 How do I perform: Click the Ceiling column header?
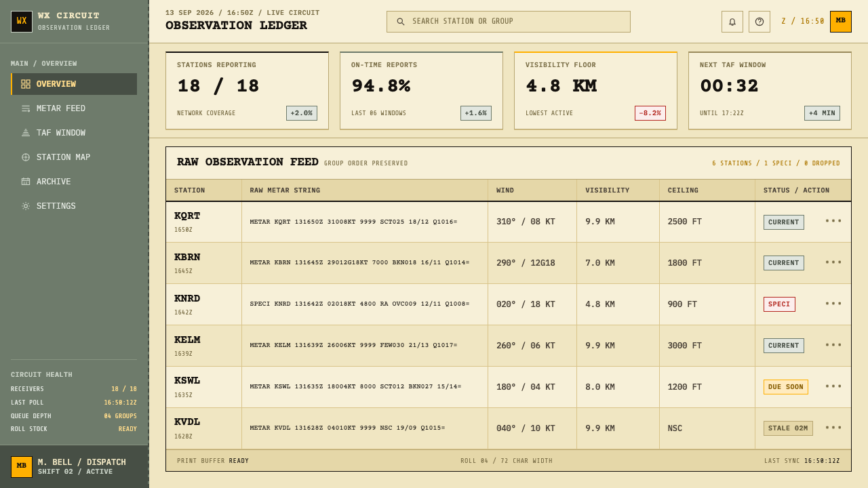point(707,190)
